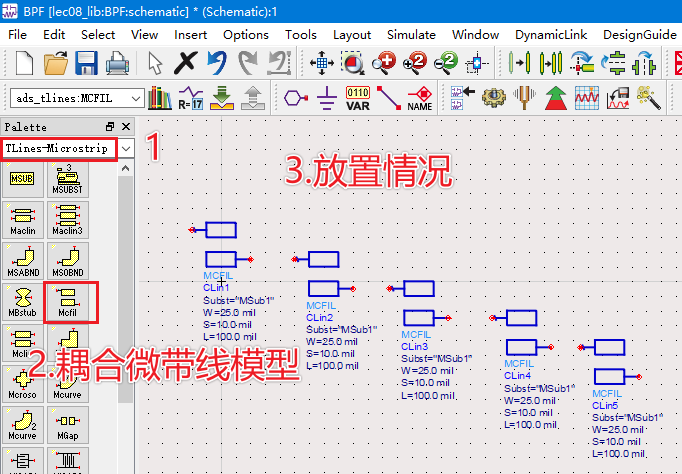Open the Simulate menu

click(411, 34)
